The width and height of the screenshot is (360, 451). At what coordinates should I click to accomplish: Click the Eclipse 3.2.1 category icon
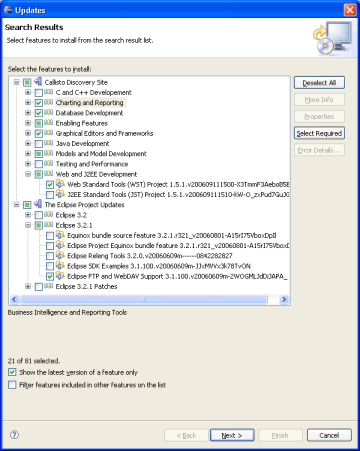tap(49, 225)
